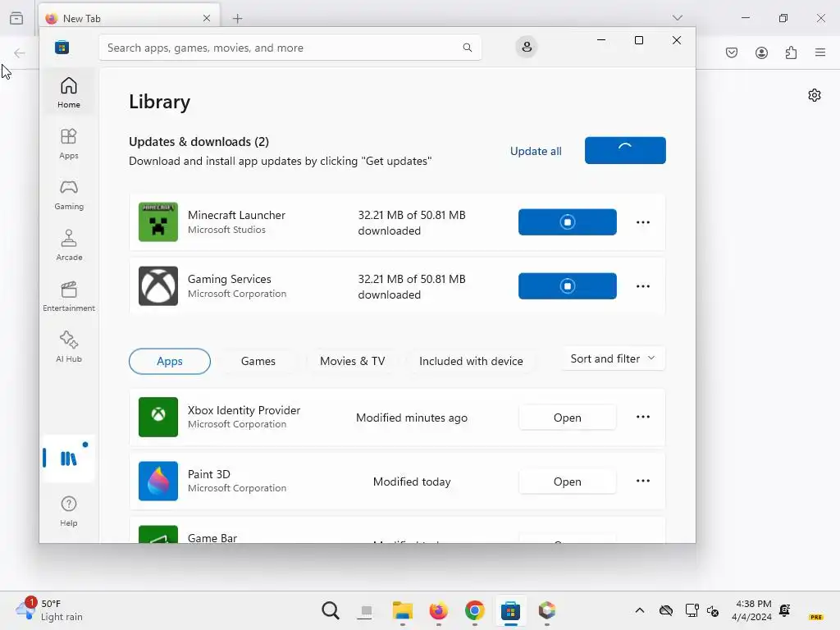Image resolution: width=840 pixels, height=630 pixels.
Task: Click search magnifier icon in Store
Action: pos(467,48)
